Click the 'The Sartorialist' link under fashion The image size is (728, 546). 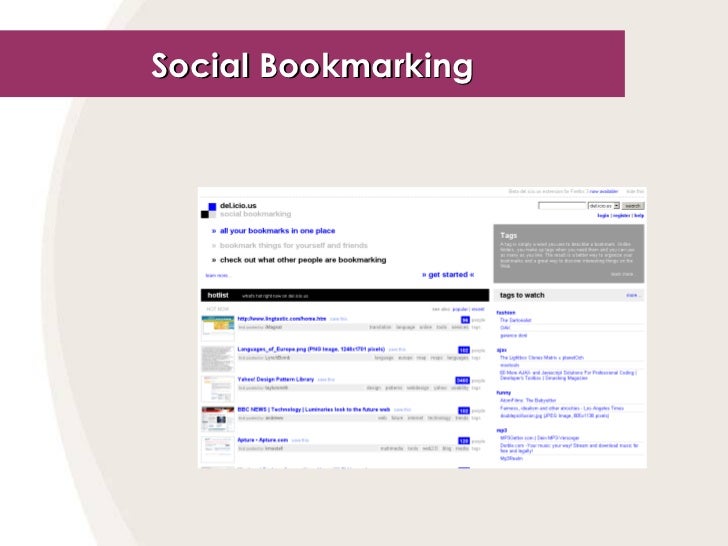pyautogui.click(x=515, y=320)
